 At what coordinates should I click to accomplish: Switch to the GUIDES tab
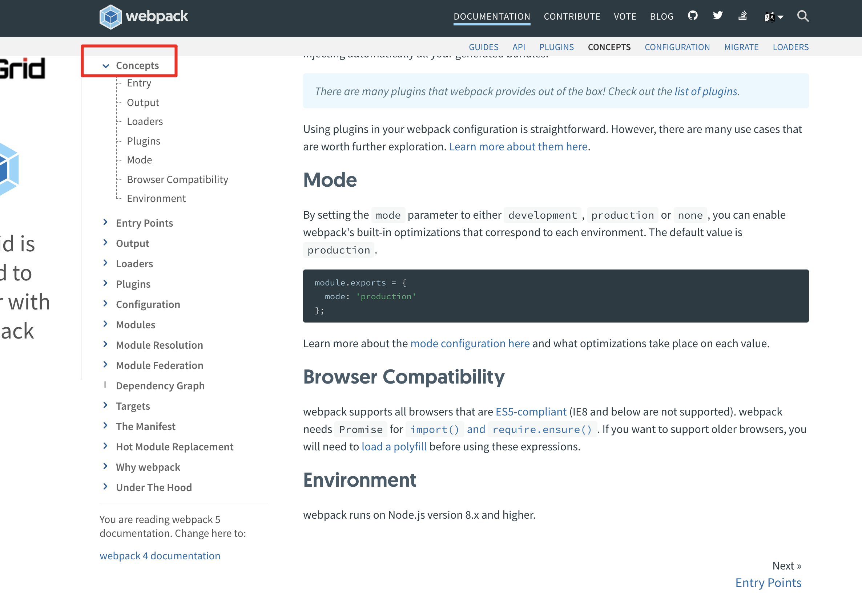483,46
